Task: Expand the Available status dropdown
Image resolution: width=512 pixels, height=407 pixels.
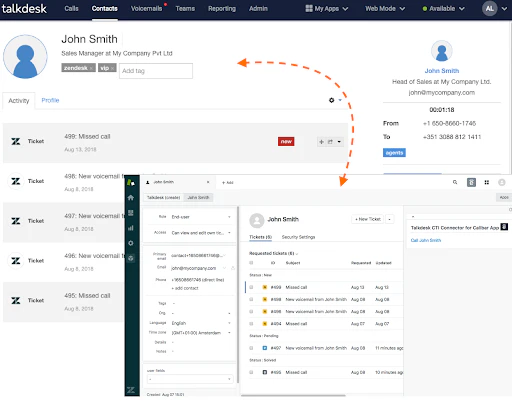Action: [x=443, y=9]
